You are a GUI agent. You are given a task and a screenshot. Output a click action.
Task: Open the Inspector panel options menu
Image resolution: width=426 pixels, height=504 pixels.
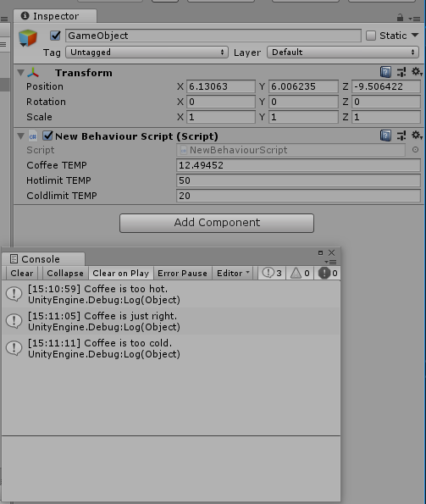[x=415, y=19]
